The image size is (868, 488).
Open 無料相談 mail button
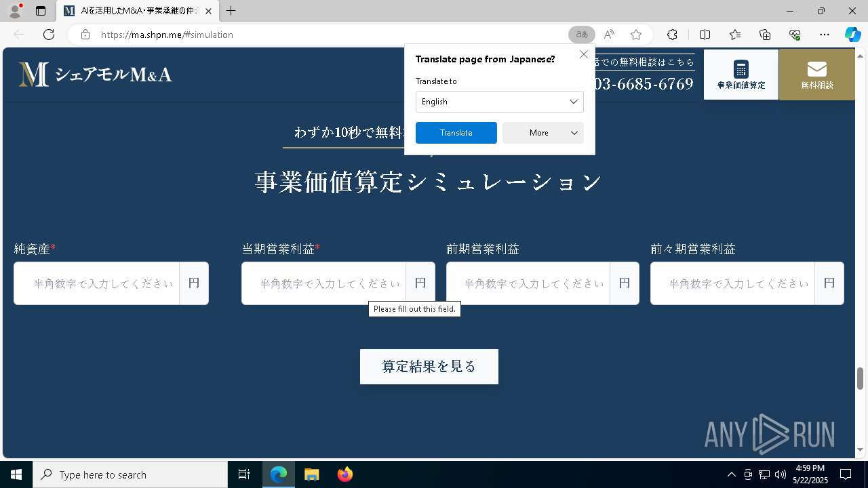[816, 75]
